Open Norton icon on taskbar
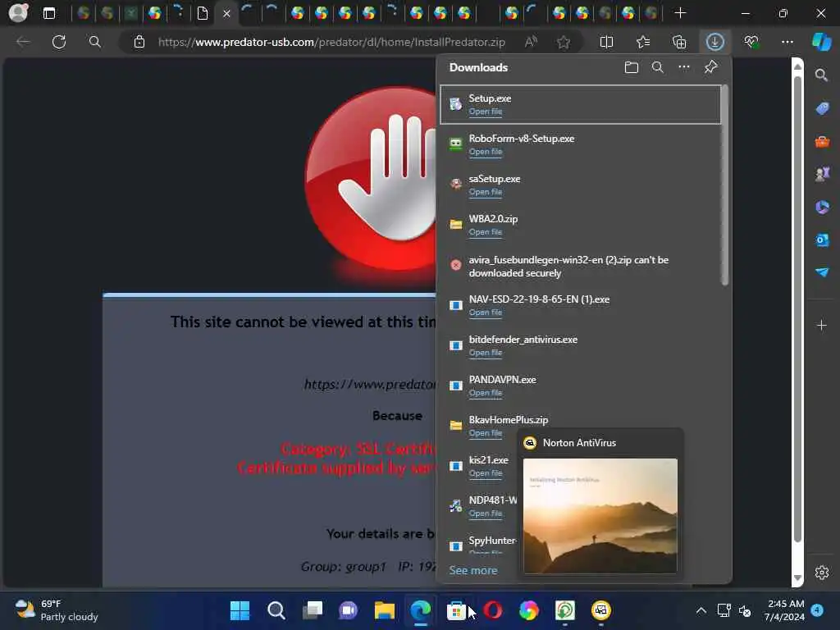This screenshot has height=630, width=840. click(x=601, y=610)
